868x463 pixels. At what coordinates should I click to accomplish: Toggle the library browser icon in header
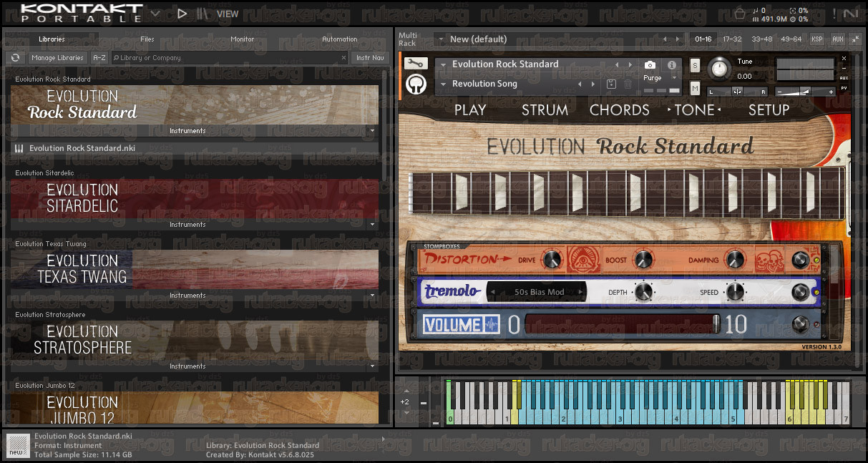click(203, 13)
